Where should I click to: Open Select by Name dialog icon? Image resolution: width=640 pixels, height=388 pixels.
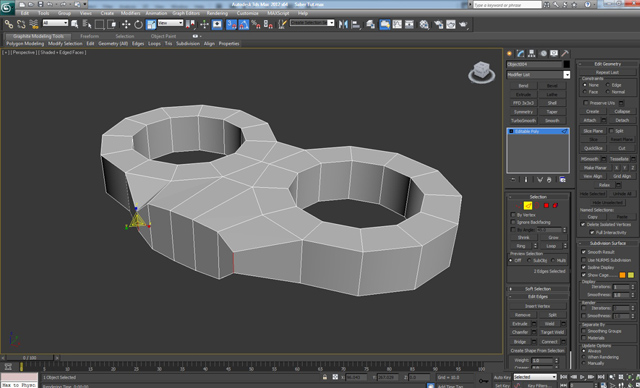(x=87, y=24)
